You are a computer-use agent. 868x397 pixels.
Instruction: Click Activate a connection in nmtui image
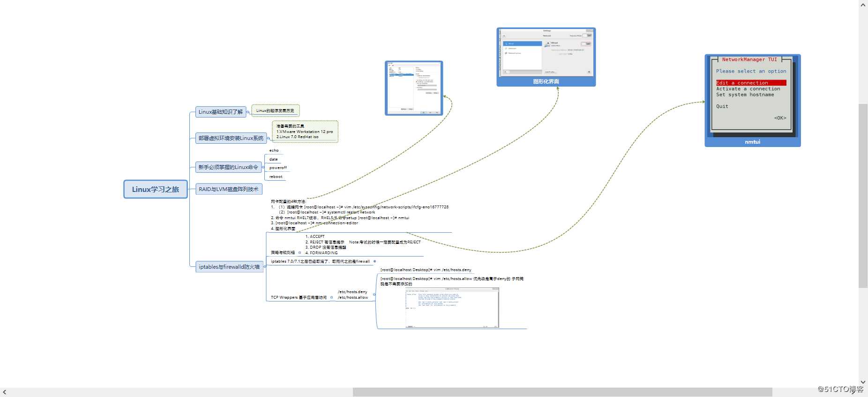748,89
